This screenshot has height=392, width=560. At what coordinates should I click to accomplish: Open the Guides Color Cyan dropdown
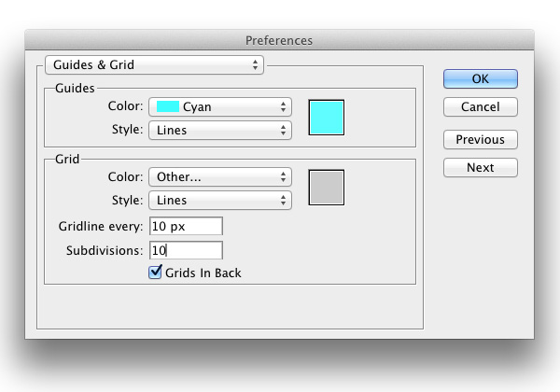click(x=220, y=106)
